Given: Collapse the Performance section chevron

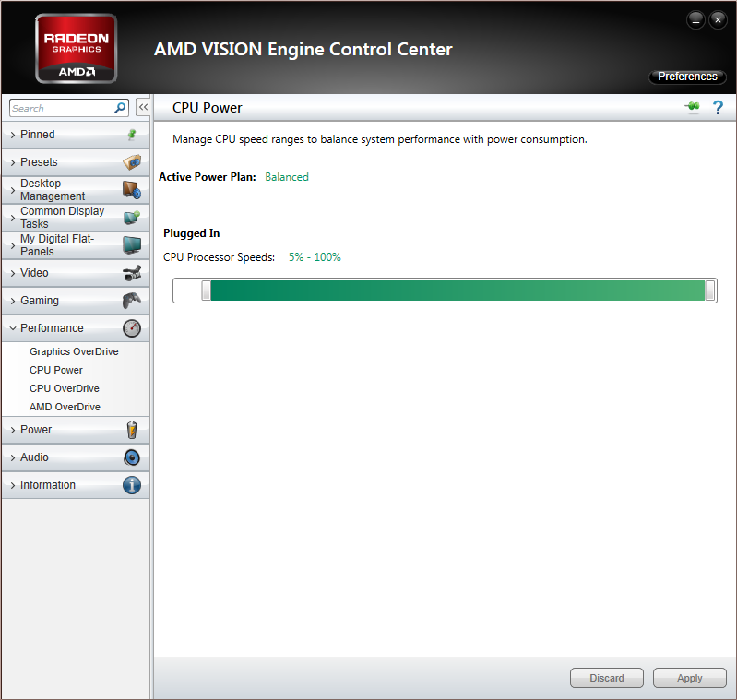Looking at the screenshot, I should pyautogui.click(x=13, y=328).
